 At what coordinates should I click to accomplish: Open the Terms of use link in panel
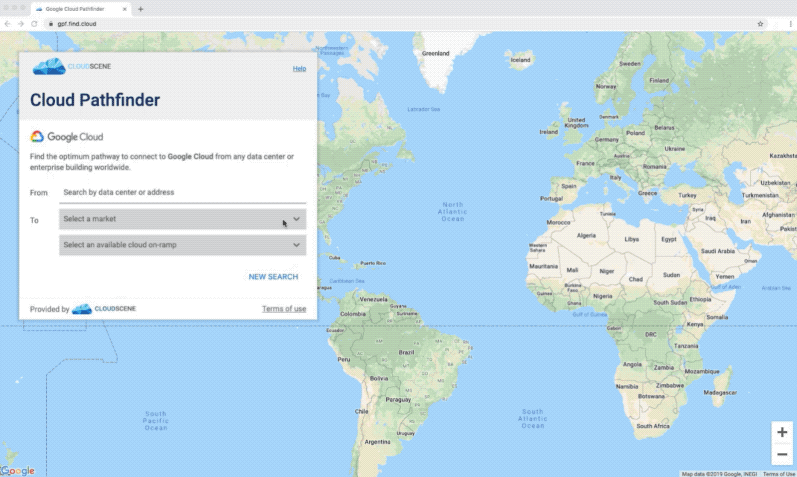coord(284,309)
